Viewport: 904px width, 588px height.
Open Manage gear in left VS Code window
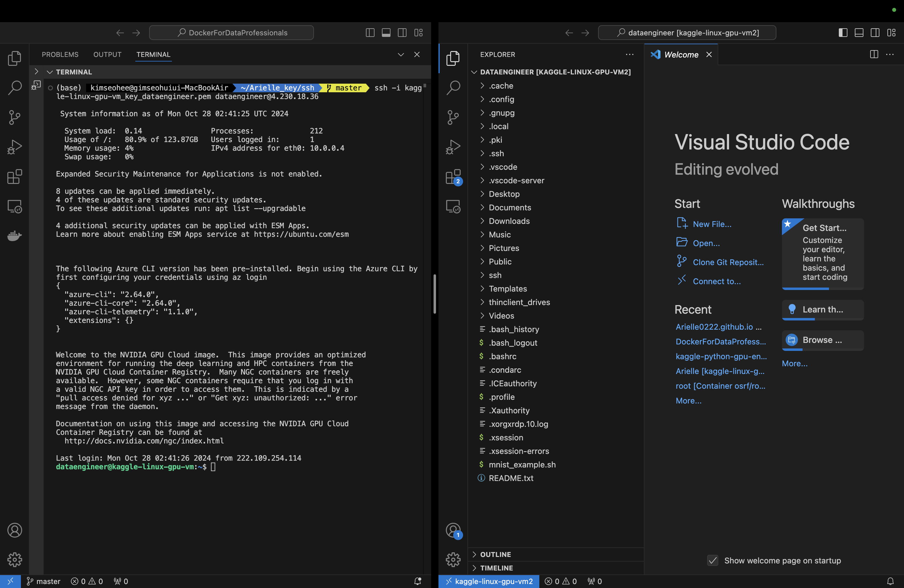pos(14,559)
